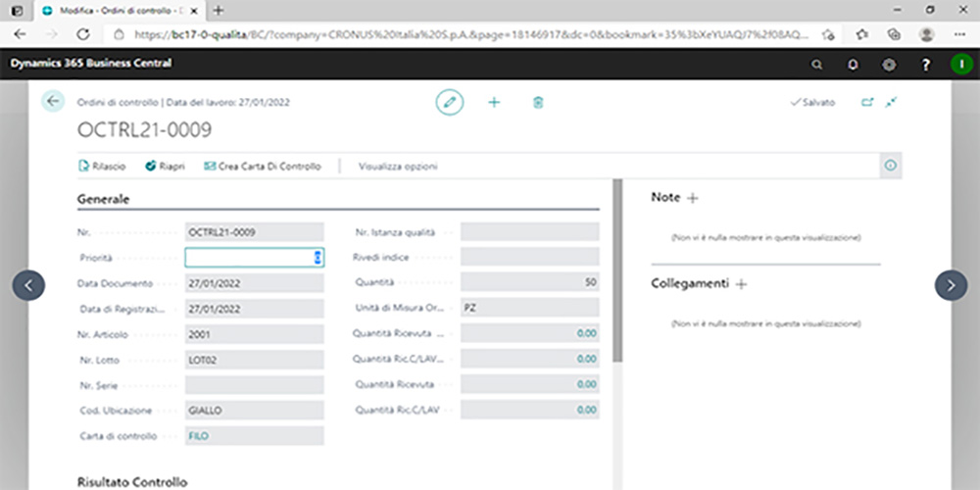
Task: Open notifications bell icon
Action: pos(853,65)
